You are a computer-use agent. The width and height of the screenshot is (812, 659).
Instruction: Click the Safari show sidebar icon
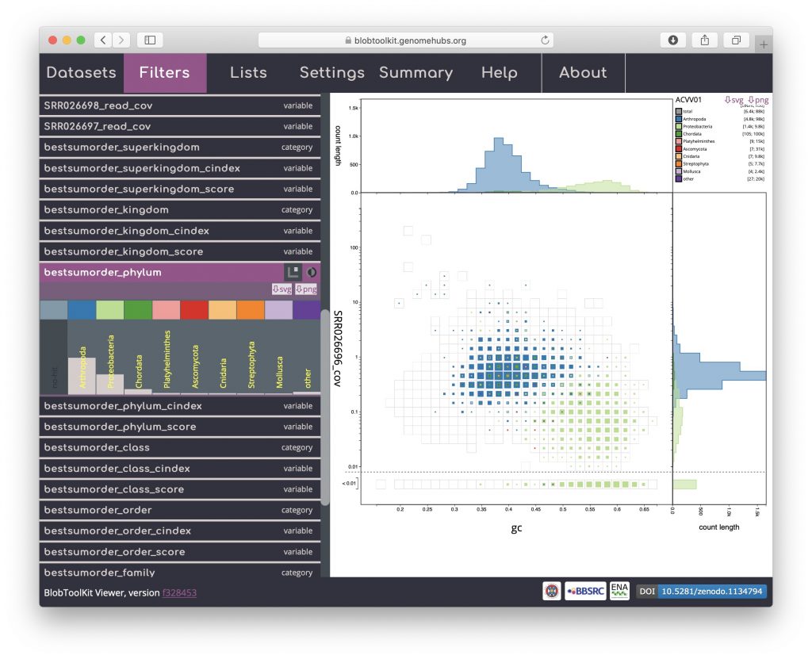pyautogui.click(x=149, y=40)
